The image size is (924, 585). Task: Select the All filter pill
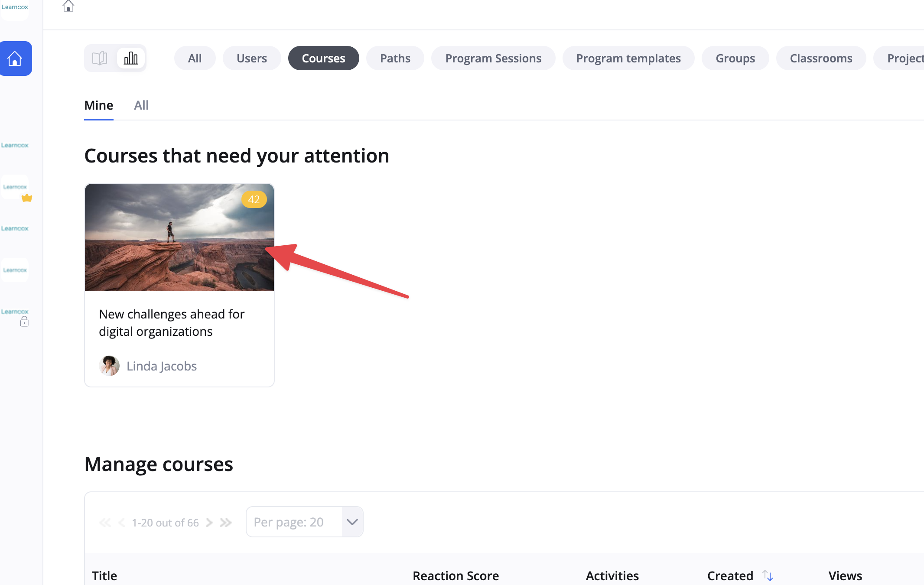195,58
